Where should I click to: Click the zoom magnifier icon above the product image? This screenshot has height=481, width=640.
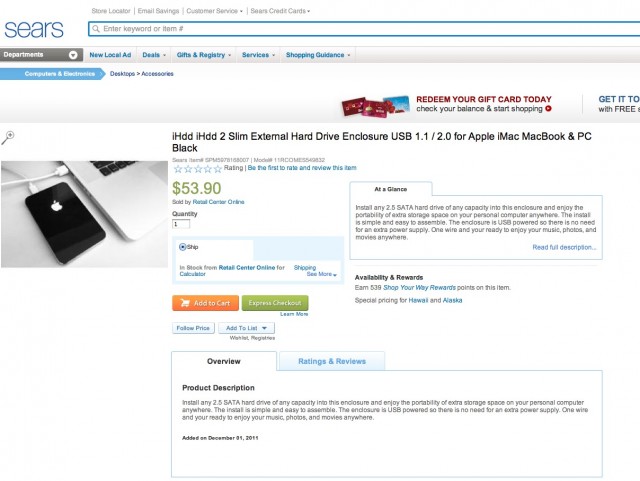(x=7, y=138)
